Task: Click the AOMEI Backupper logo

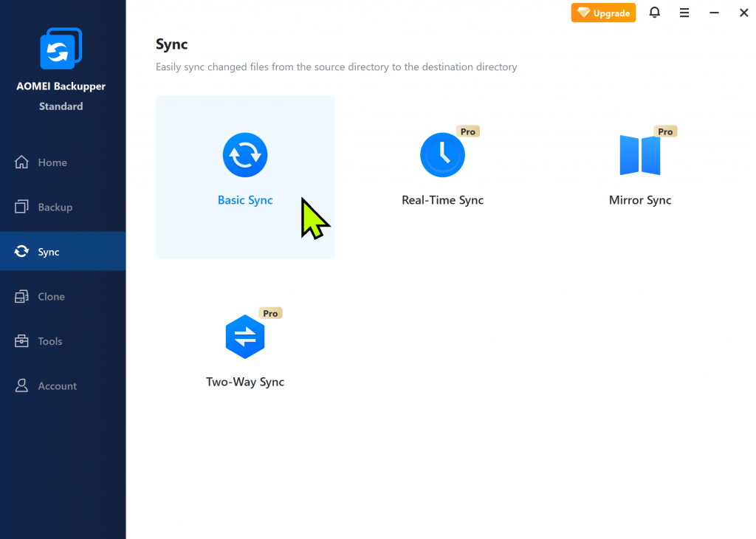Action: [x=61, y=49]
